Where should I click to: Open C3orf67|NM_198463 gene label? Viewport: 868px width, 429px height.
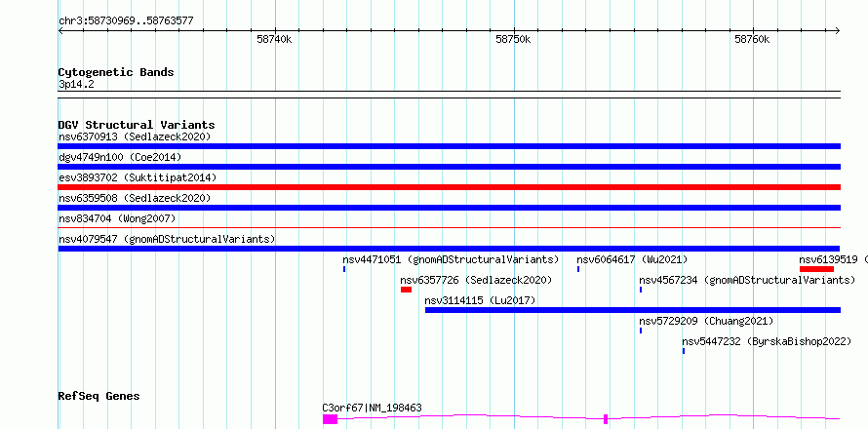(372, 408)
